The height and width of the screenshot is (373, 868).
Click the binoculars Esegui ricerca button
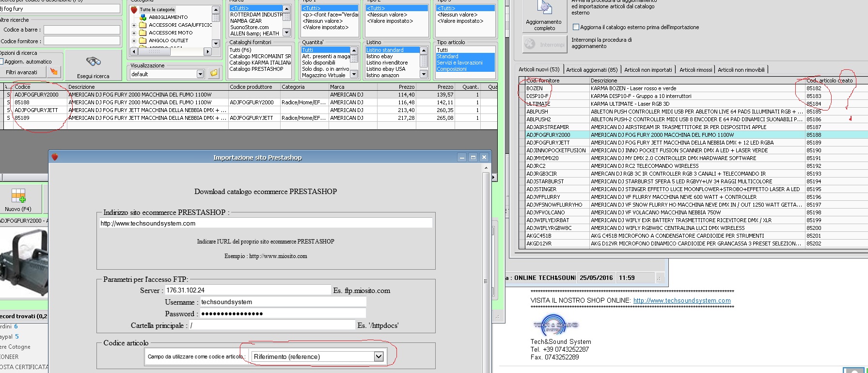coord(94,66)
